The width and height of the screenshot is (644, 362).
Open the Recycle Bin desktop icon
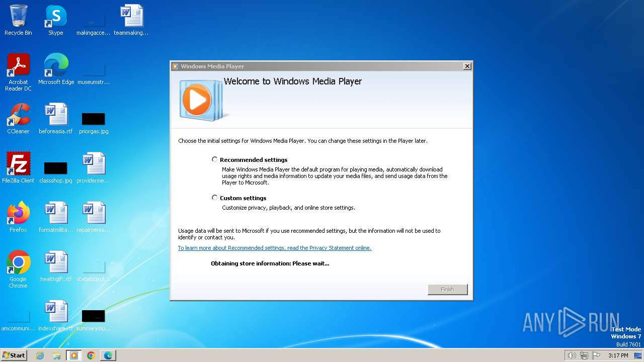click(x=18, y=21)
